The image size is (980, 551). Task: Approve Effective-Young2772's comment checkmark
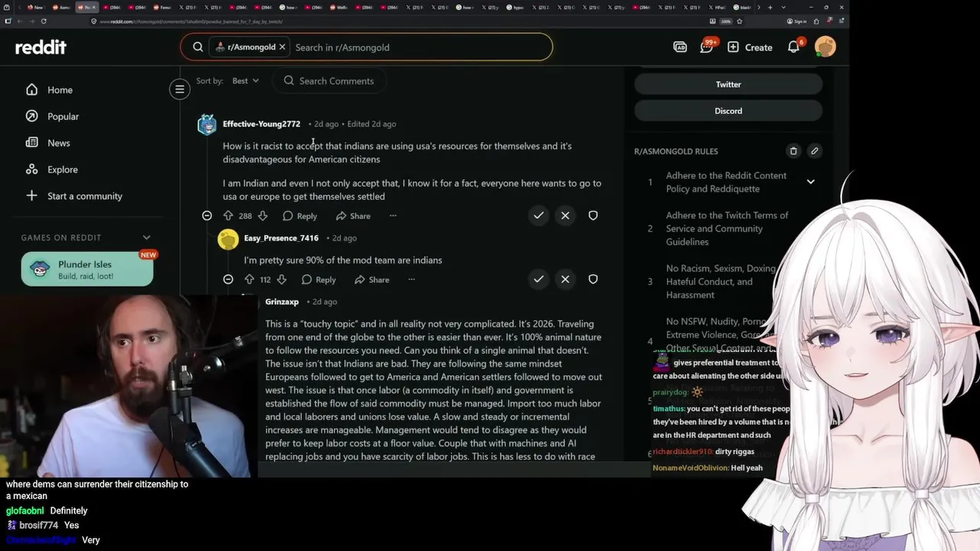pos(538,216)
